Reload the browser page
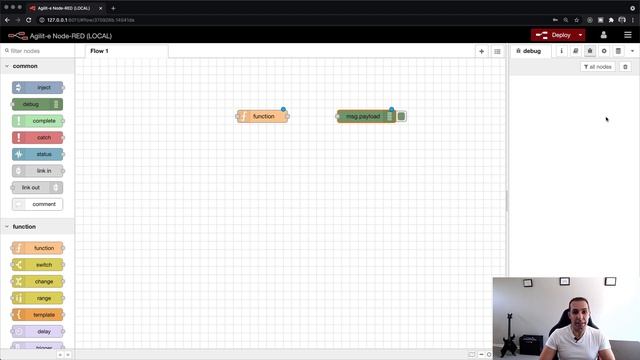 click(29, 20)
